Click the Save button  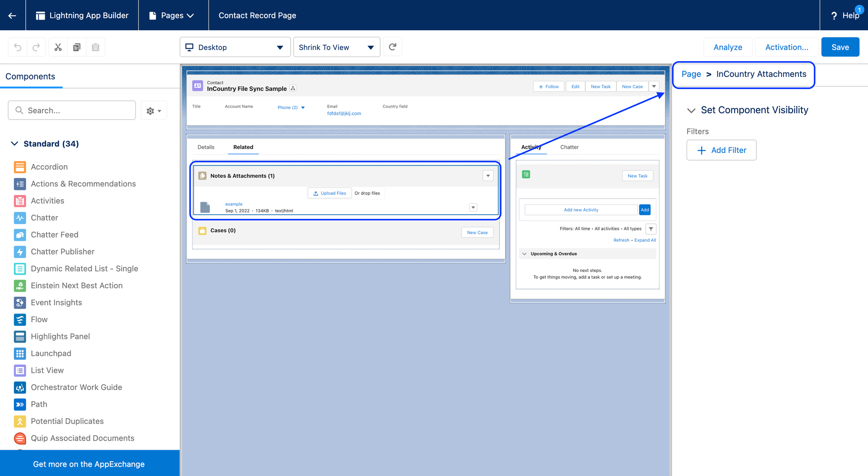click(840, 47)
